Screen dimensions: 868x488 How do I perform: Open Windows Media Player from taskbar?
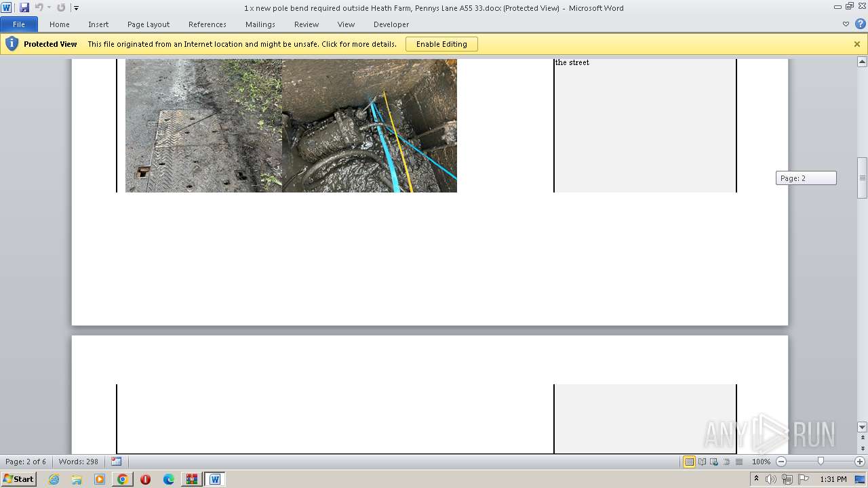tap(100, 479)
